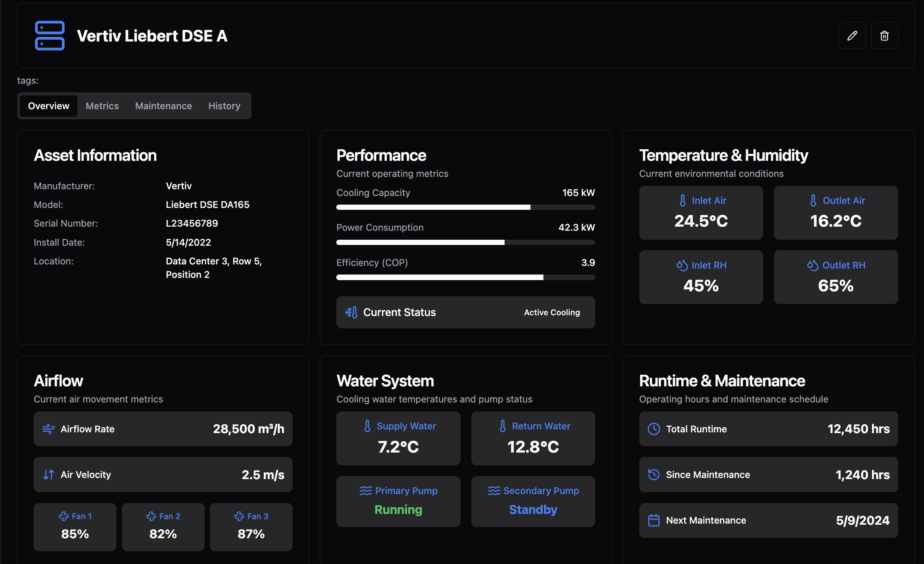Click the Outlet RH droplet icon
The image size is (924, 564).
812,265
